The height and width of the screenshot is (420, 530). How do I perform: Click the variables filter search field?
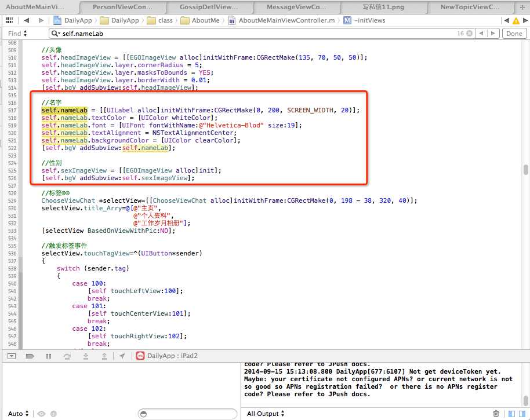(x=188, y=414)
